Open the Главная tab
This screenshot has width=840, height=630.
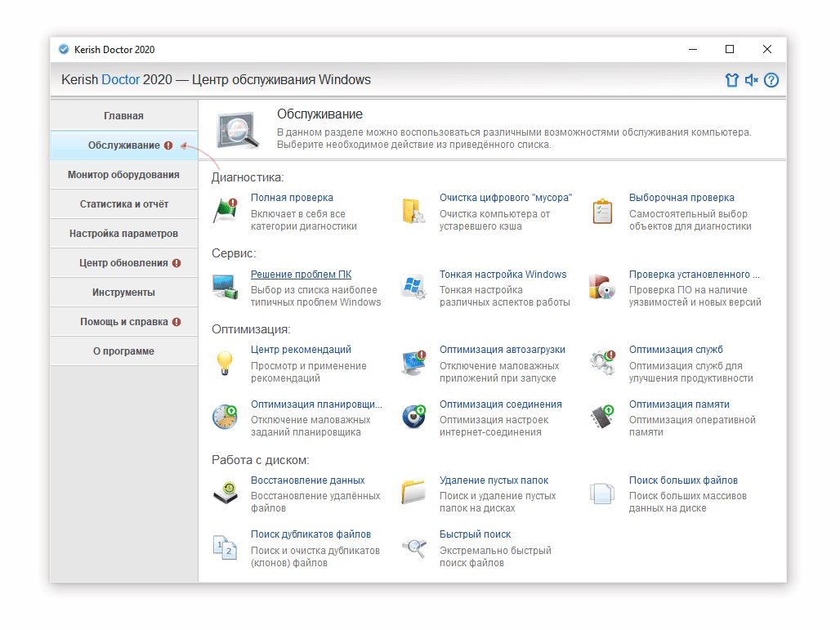click(123, 116)
